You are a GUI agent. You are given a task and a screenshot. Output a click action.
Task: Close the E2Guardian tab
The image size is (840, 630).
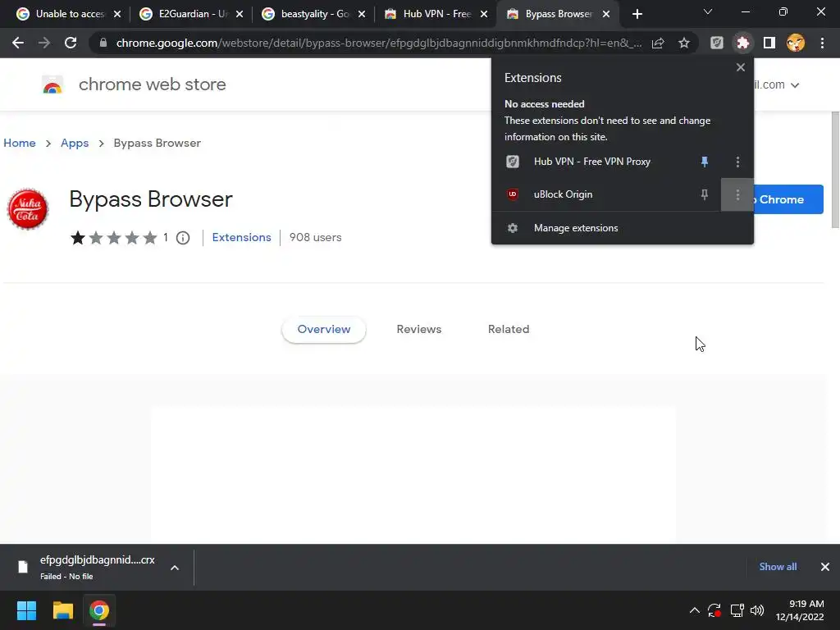tap(240, 14)
